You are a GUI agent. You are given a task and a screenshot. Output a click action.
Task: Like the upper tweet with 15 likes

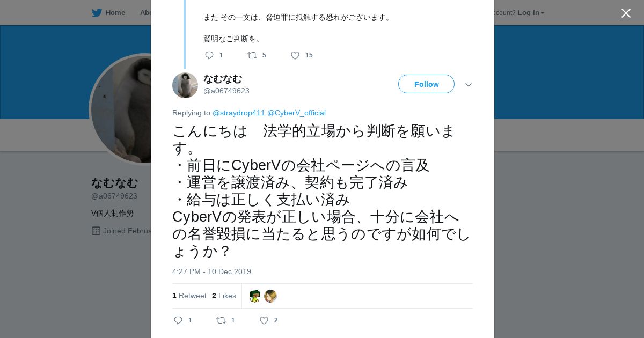coord(295,55)
